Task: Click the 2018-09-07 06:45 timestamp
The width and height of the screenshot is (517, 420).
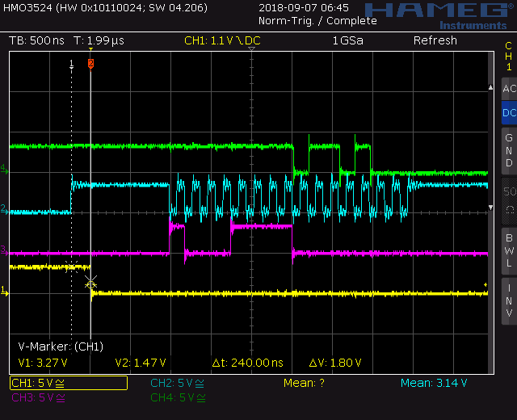Action: click(304, 7)
